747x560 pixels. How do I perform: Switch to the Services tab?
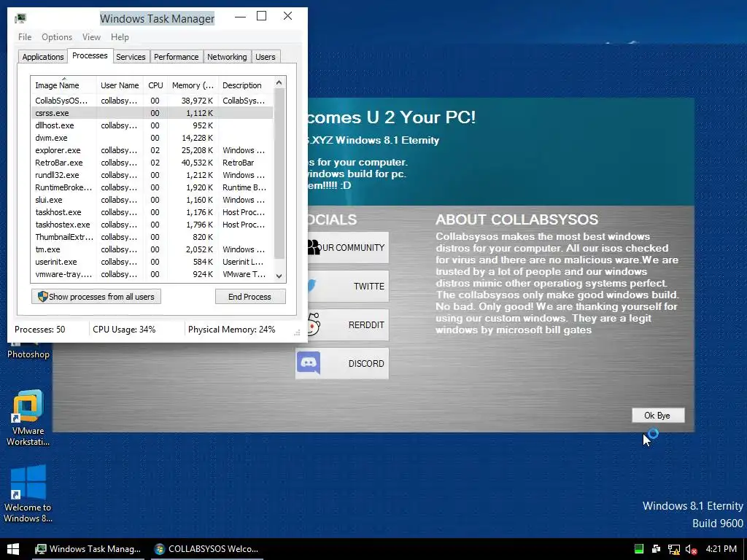click(131, 57)
